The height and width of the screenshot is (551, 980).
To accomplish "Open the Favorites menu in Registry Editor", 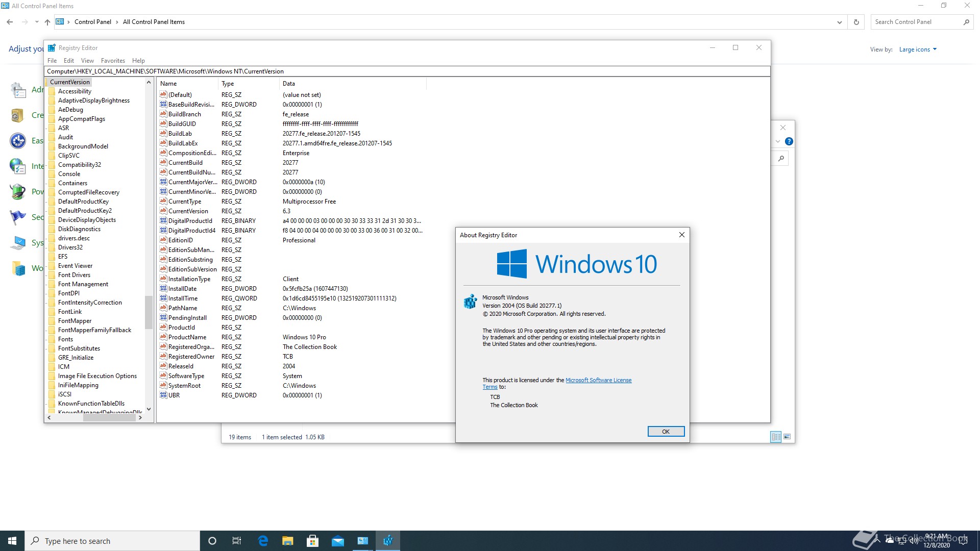I will pos(113,60).
